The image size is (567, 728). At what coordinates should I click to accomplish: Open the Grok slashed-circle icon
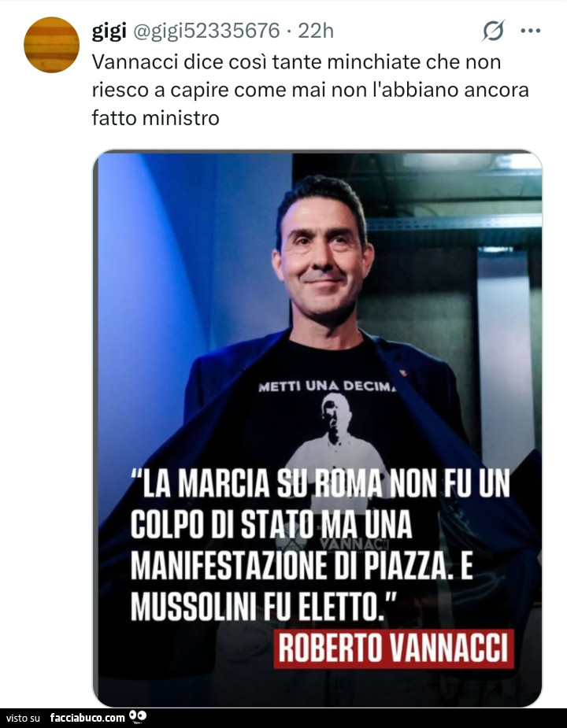(493, 31)
